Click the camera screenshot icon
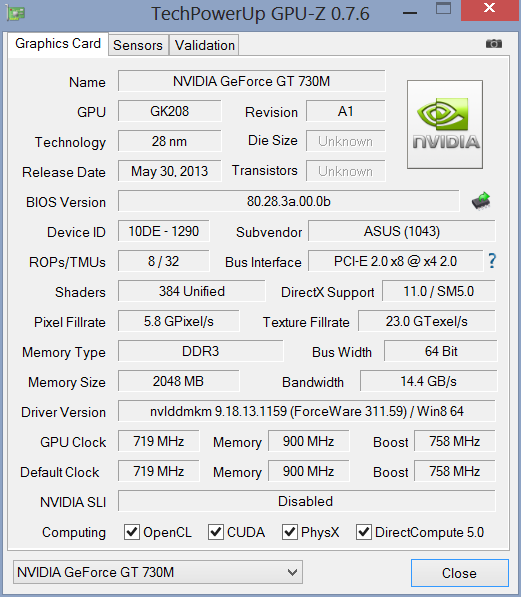 click(x=494, y=44)
